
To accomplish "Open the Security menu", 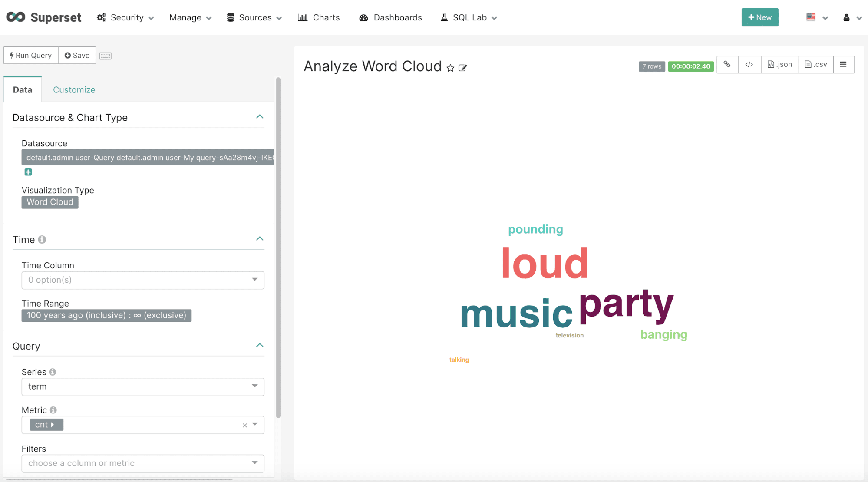I will click(x=125, y=17).
